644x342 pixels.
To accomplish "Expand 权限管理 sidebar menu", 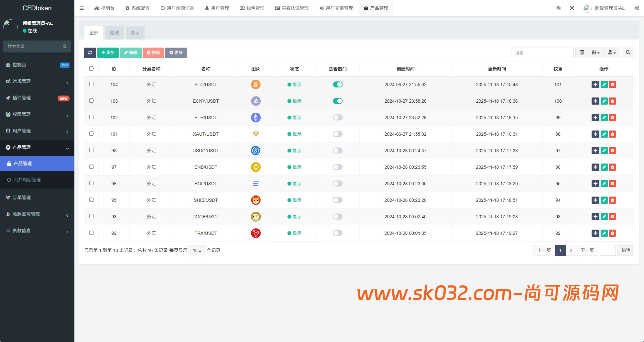I will tap(37, 114).
